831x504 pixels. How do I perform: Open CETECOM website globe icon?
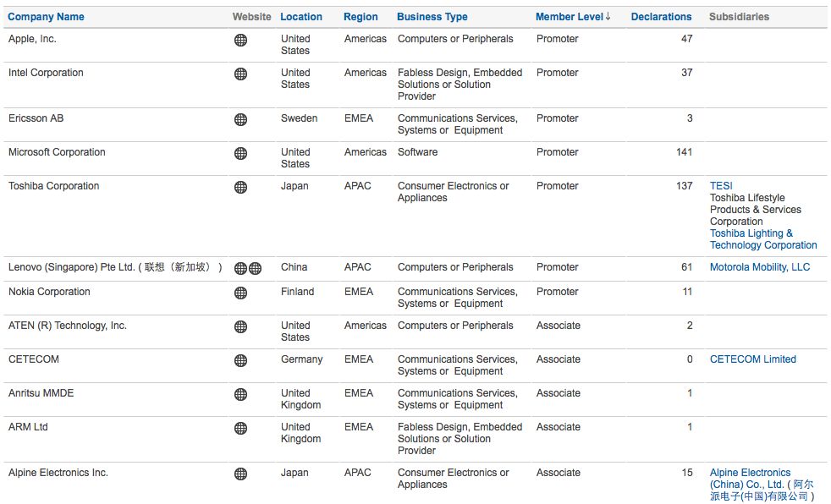pyautogui.click(x=240, y=360)
